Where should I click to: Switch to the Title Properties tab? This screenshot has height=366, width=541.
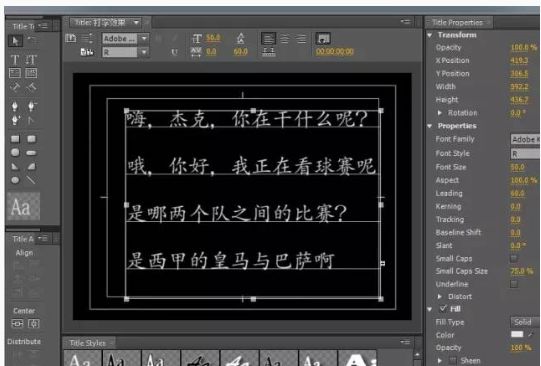pos(458,23)
